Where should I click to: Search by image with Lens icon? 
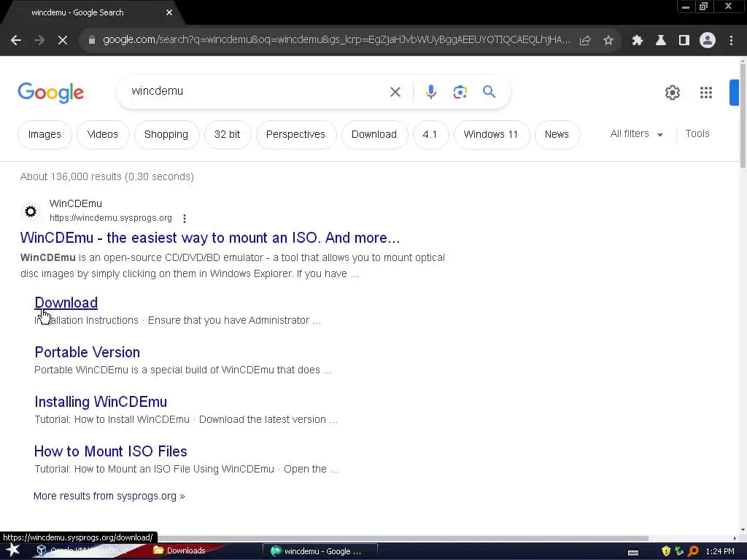coord(460,92)
